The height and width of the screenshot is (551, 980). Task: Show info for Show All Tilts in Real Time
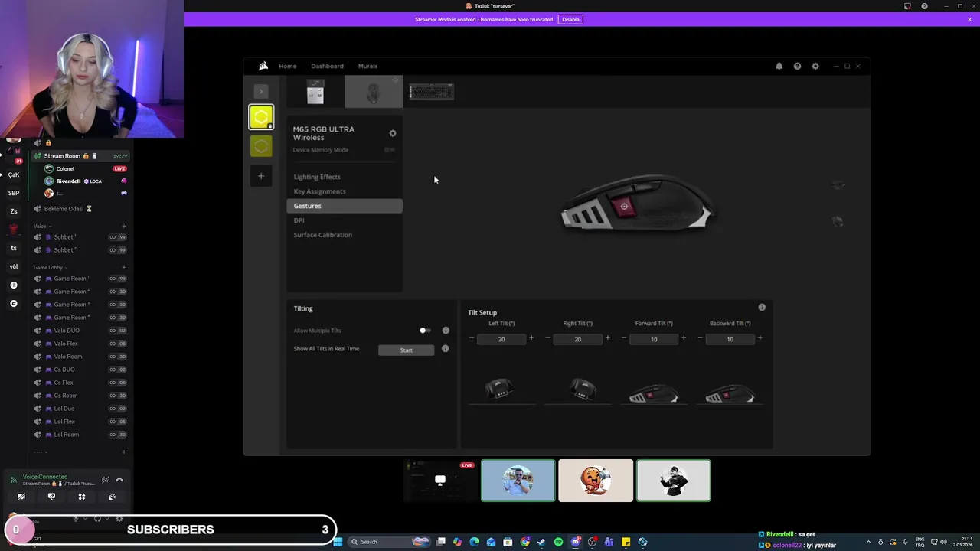pos(446,349)
